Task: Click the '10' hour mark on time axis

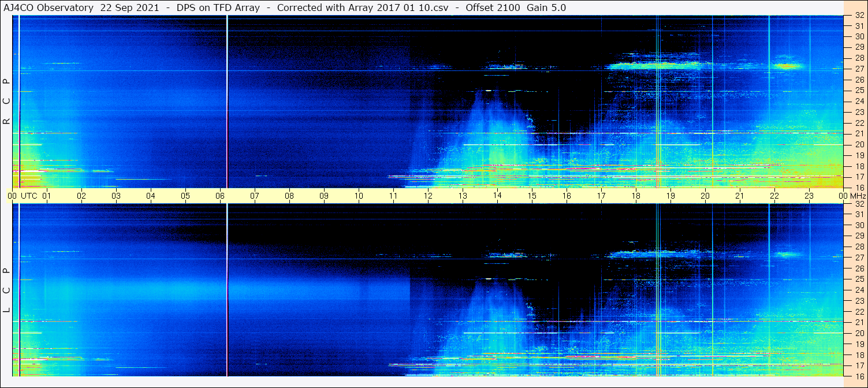Action: (359, 196)
